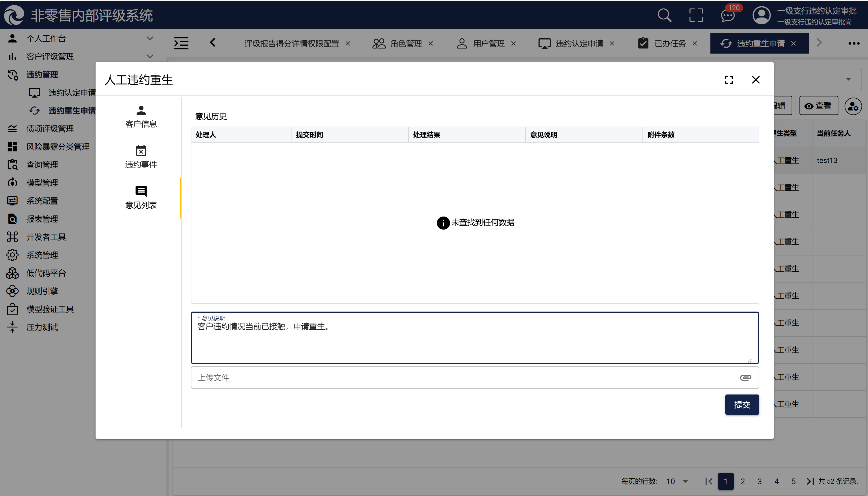Viewport: 868px width, 496px height.
Task: Click the paperclip attachment icon
Action: point(745,378)
